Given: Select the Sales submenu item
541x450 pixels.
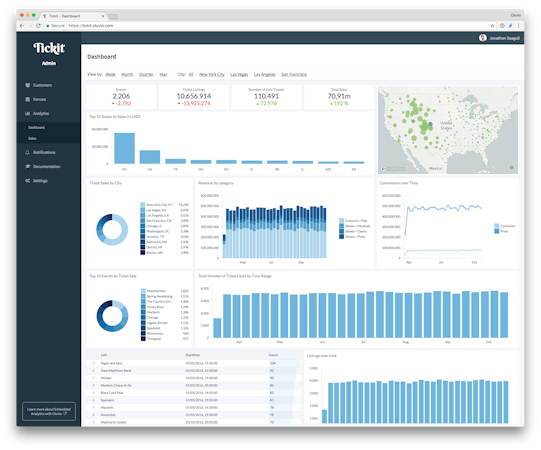Looking at the screenshot, I should (32, 138).
